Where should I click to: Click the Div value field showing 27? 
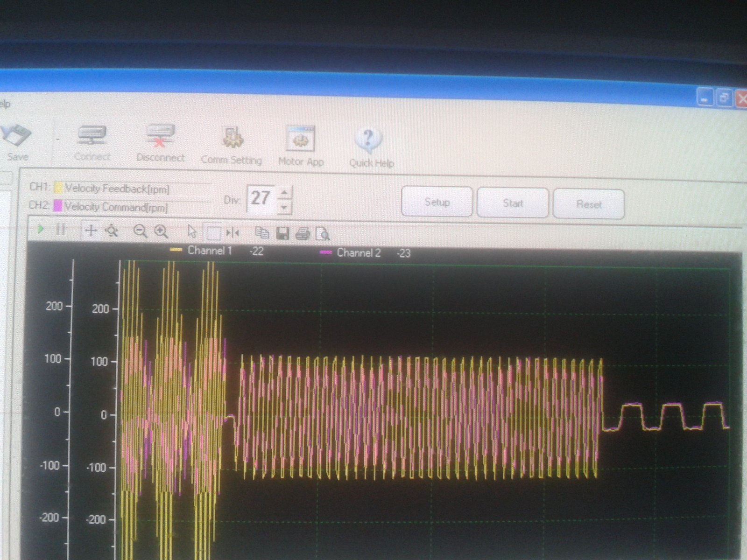point(261,199)
